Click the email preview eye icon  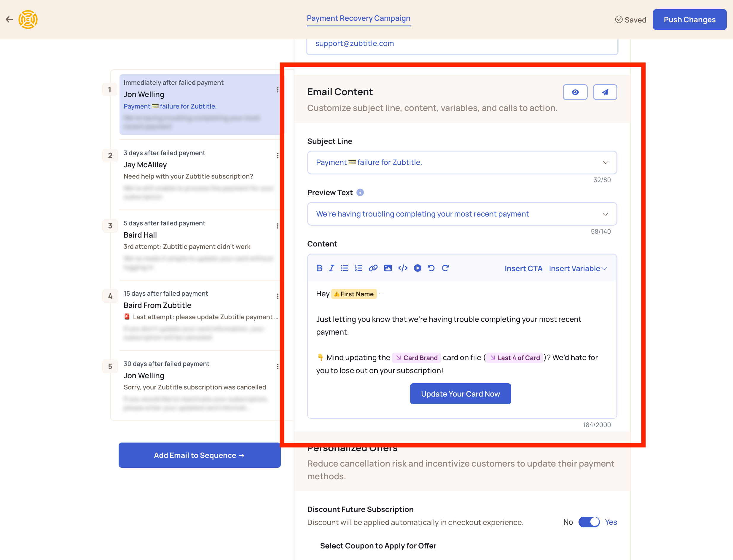pyautogui.click(x=576, y=92)
